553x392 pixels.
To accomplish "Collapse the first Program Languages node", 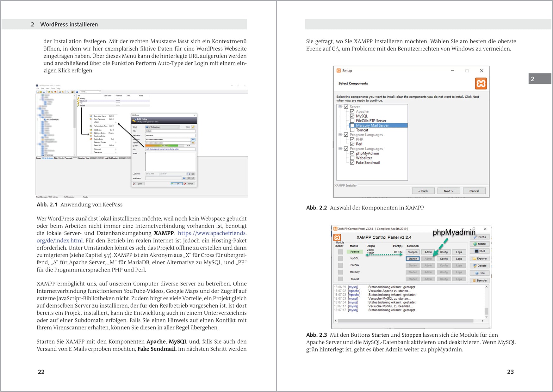I will pos(340,135).
